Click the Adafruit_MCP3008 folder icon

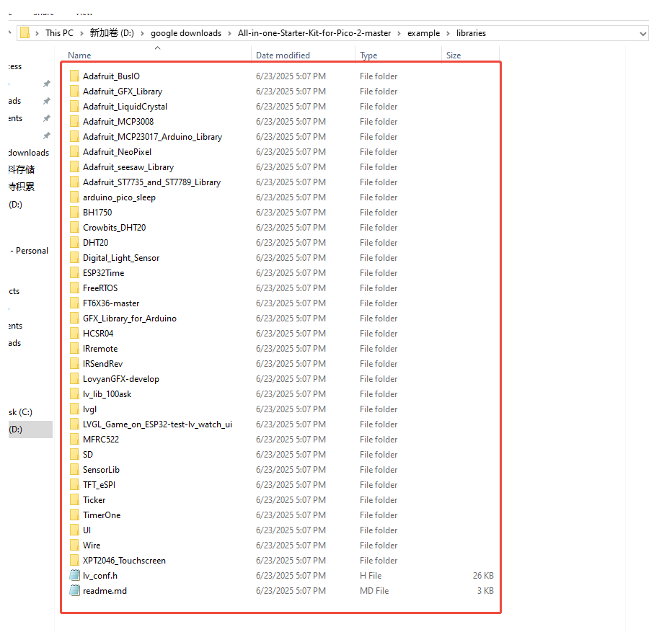(74, 121)
